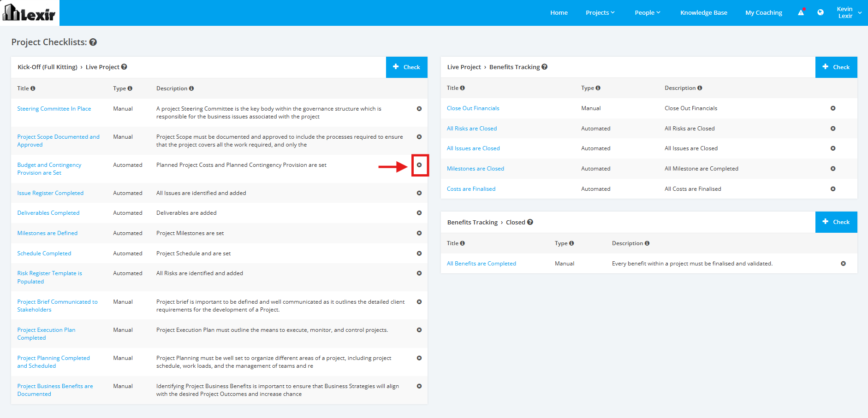Screen dimensions: 868x418
Task: Expand the People dropdown menu
Action: coord(648,12)
